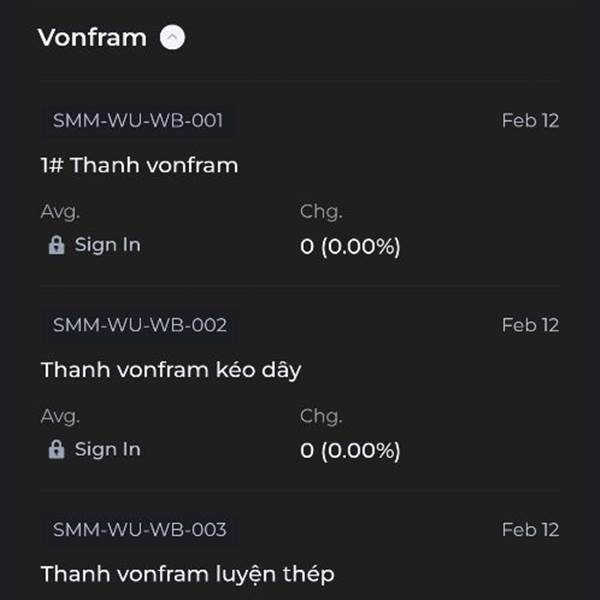The height and width of the screenshot is (600, 600).
Task: Sign in to view 1# Thanh vonfram average
Action: (x=107, y=245)
